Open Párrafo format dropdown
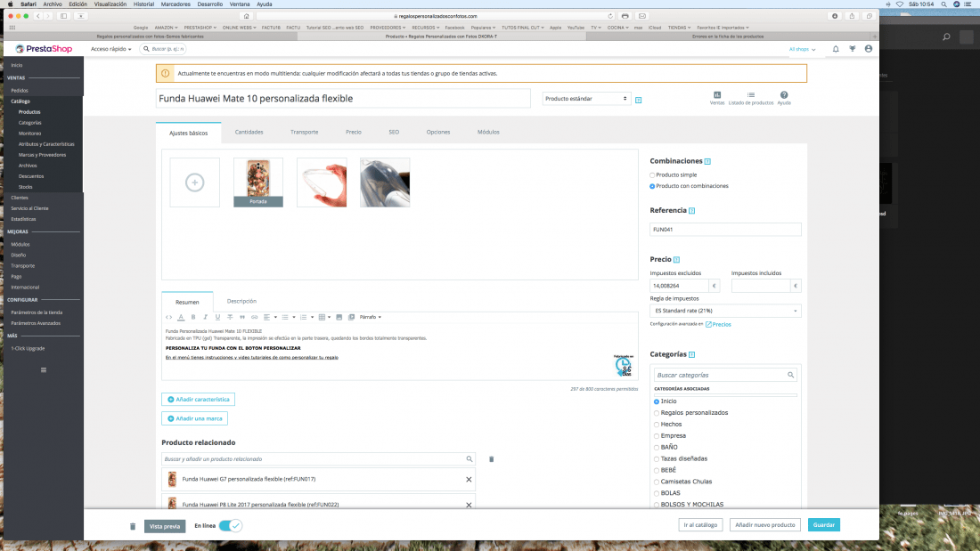 point(370,318)
